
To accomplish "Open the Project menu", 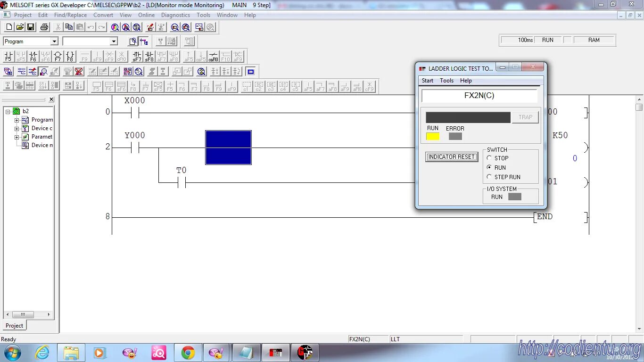I will tap(23, 15).
